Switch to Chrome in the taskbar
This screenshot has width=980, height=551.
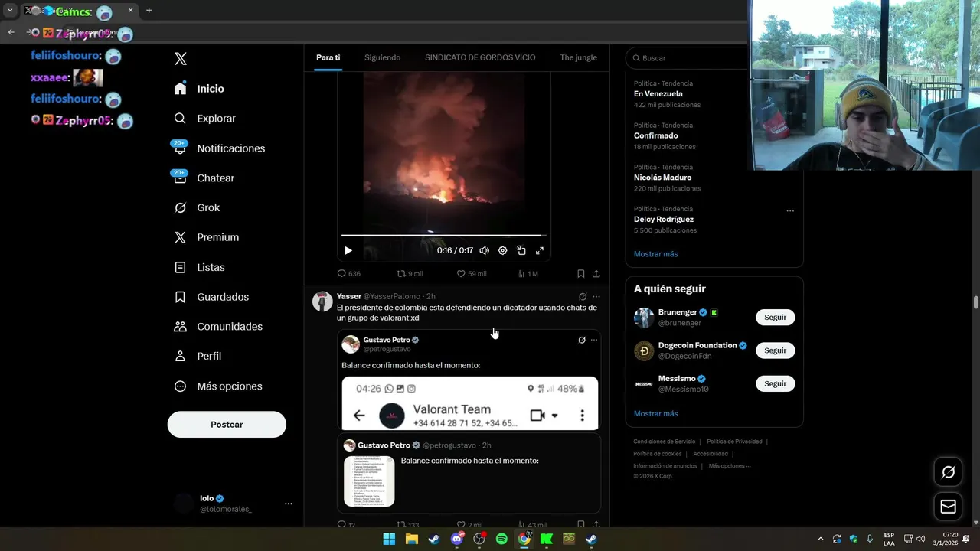(x=524, y=539)
